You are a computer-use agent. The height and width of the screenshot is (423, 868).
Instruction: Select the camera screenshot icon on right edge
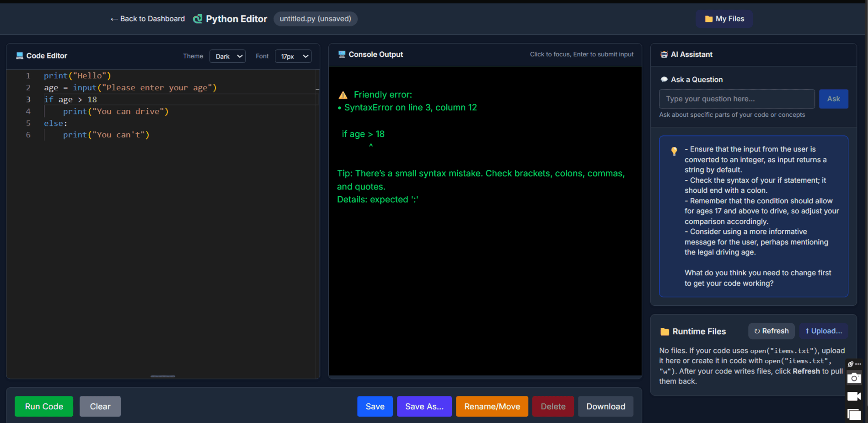point(854,378)
